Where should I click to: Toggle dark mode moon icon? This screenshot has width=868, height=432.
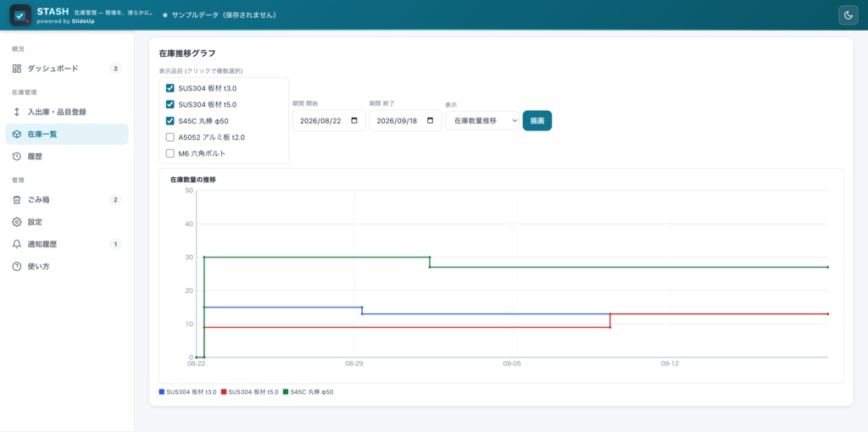(848, 15)
